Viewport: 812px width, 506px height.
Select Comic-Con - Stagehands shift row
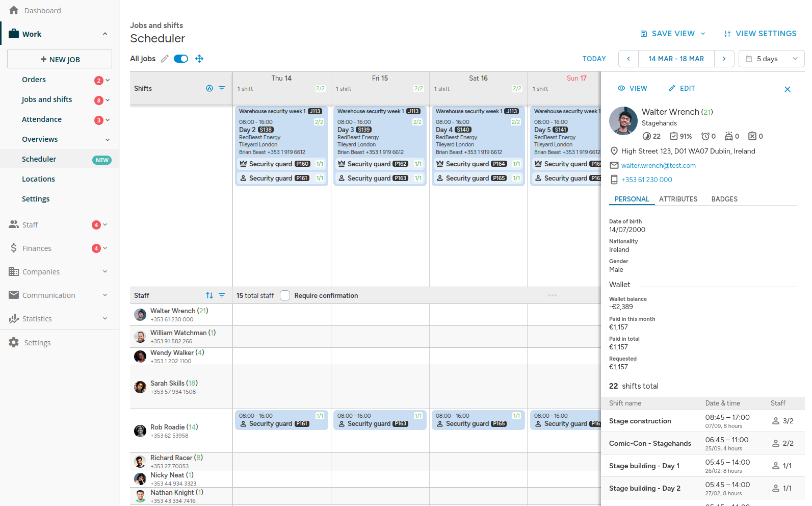tap(703, 443)
